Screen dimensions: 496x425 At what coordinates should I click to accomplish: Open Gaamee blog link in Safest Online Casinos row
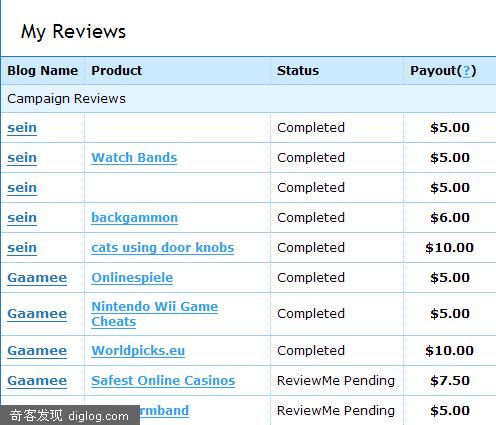37,381
